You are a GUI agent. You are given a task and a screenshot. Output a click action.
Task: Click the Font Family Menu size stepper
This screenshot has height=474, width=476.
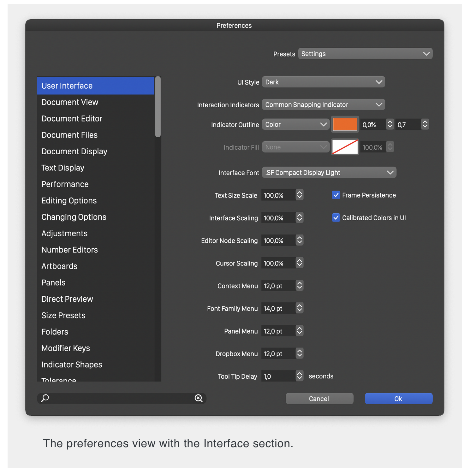pyautogui.click(x=300, y=308)
